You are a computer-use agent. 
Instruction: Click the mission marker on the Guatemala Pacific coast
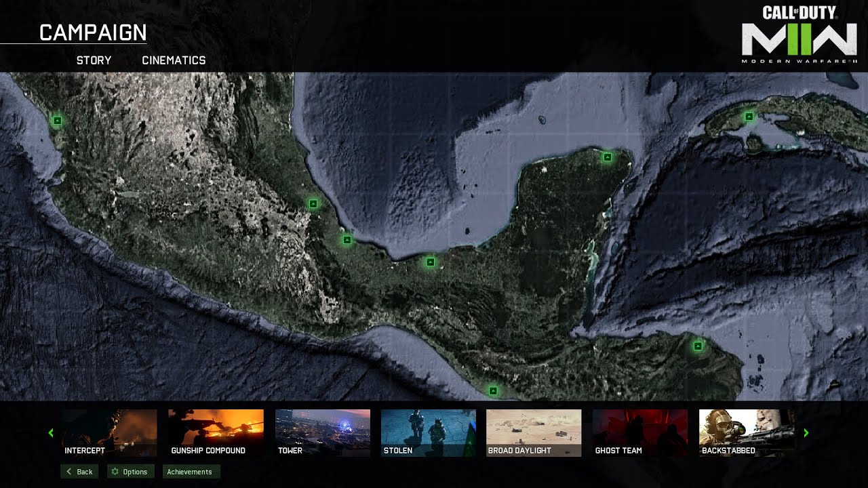click(493, 390)
